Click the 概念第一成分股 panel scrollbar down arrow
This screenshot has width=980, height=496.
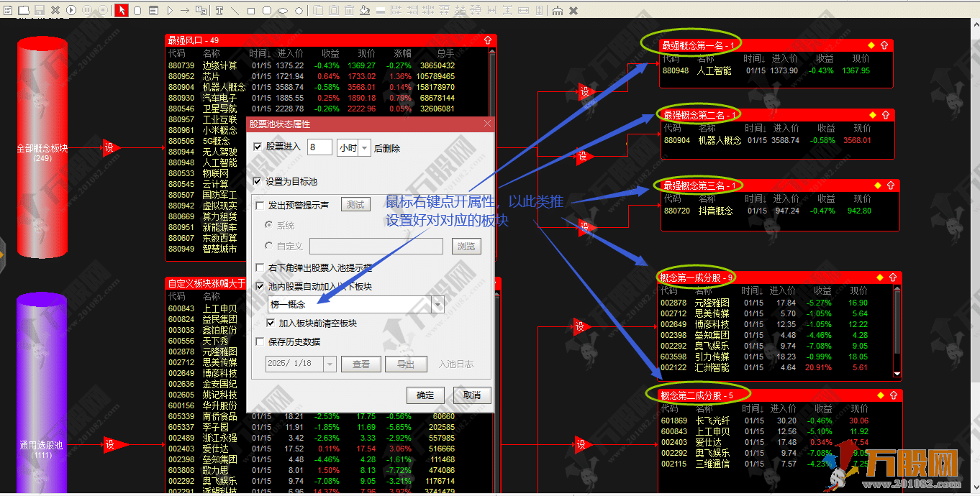(897, 373)
